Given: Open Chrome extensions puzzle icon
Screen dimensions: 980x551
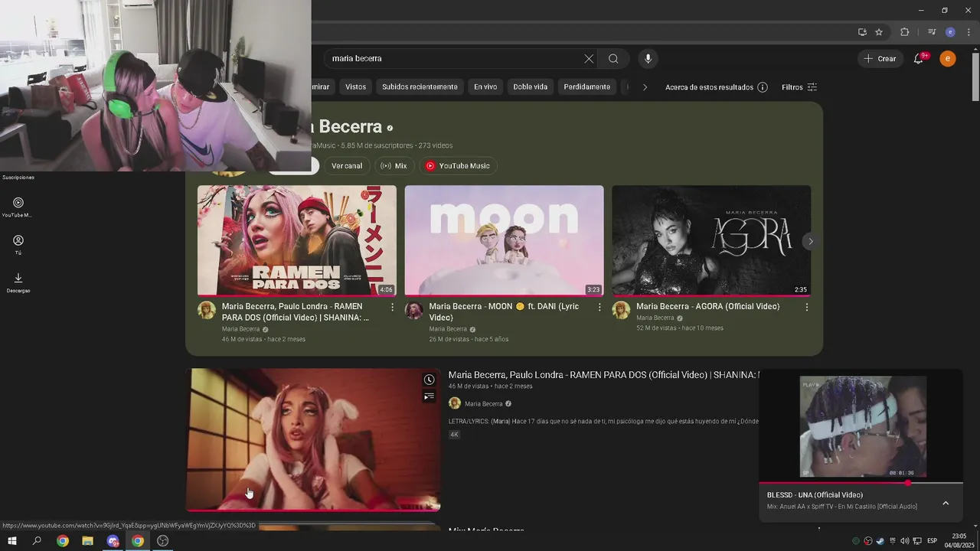Looking at the screenshot, I should click(x=905, y=32).
